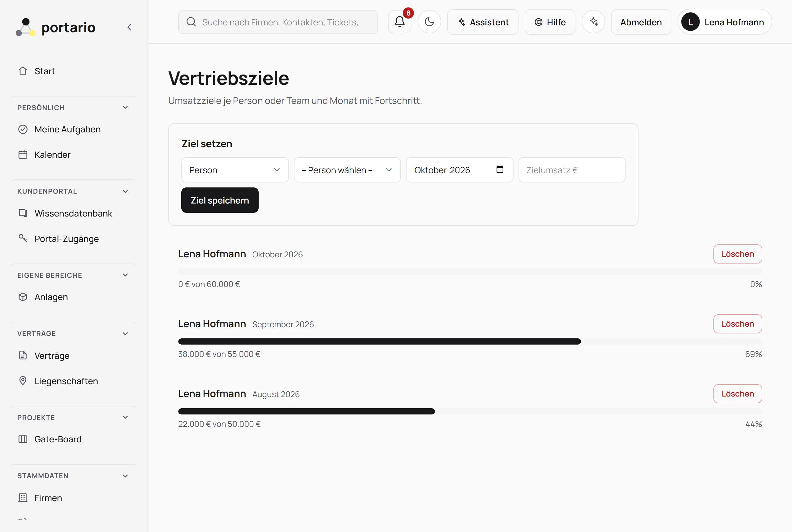Click the September 2026 progress bar
792x532 pixels.
point(470,341)
